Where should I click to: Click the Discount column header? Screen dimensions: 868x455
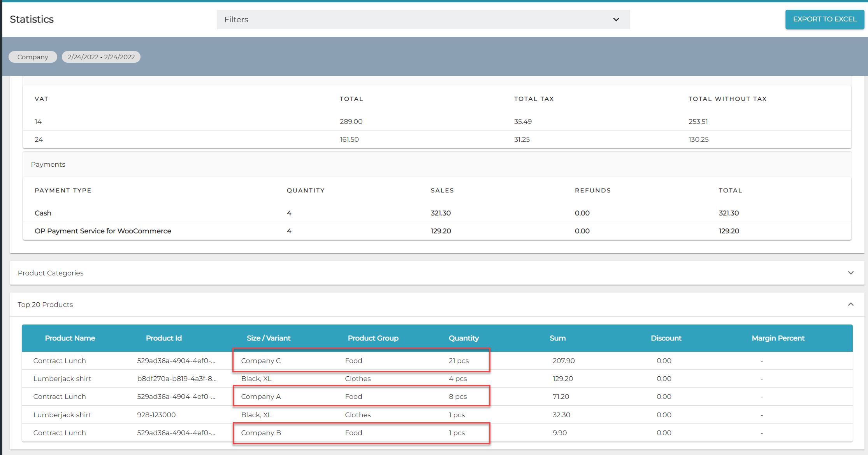click(x=666, y=338)
